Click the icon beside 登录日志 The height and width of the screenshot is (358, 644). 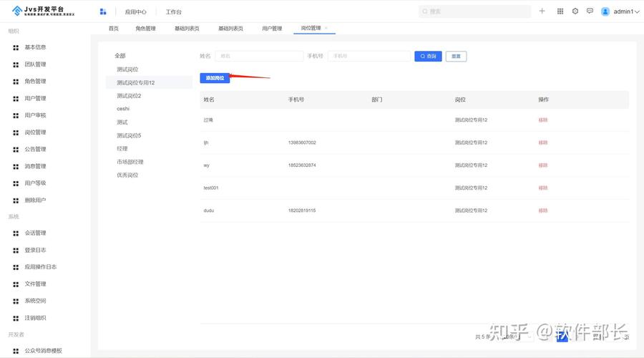tap(16, 251)
